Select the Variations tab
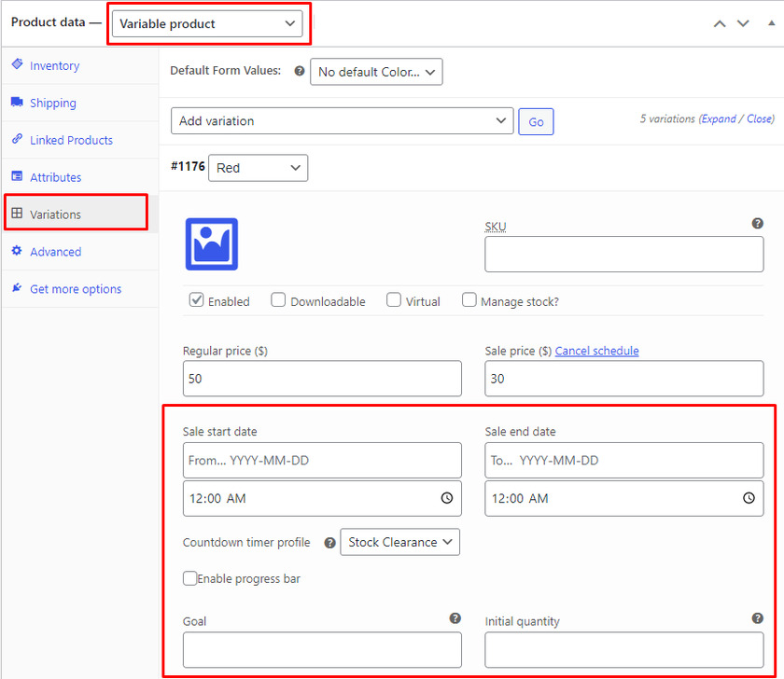The image size is (784, 679). tap(80, 215)
